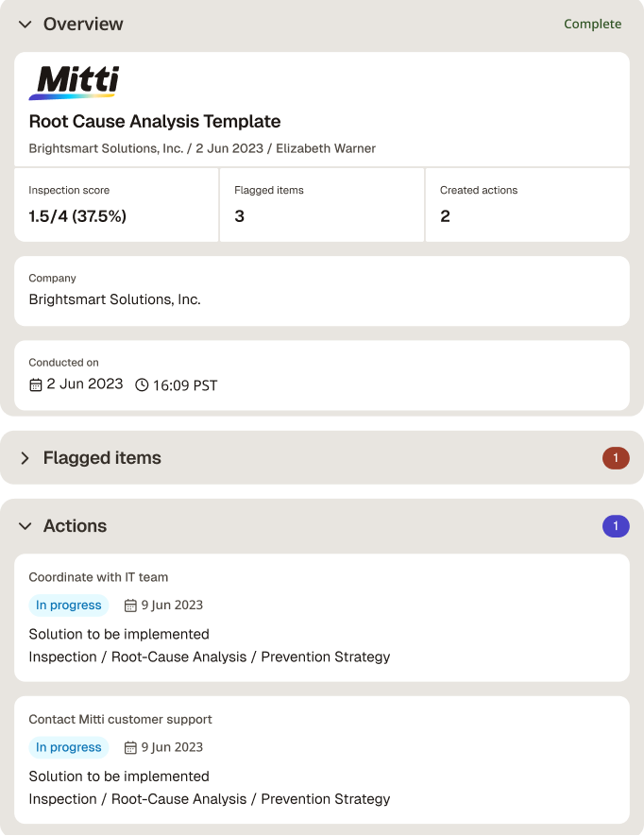Click the clock icon beside 16:09 PST

(x=142, y=385)
